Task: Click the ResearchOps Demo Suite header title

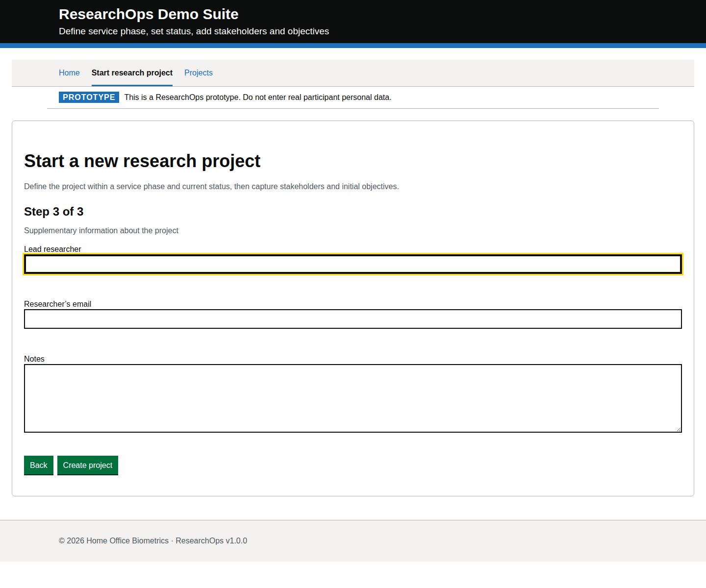Action: (x=149, y=14)
